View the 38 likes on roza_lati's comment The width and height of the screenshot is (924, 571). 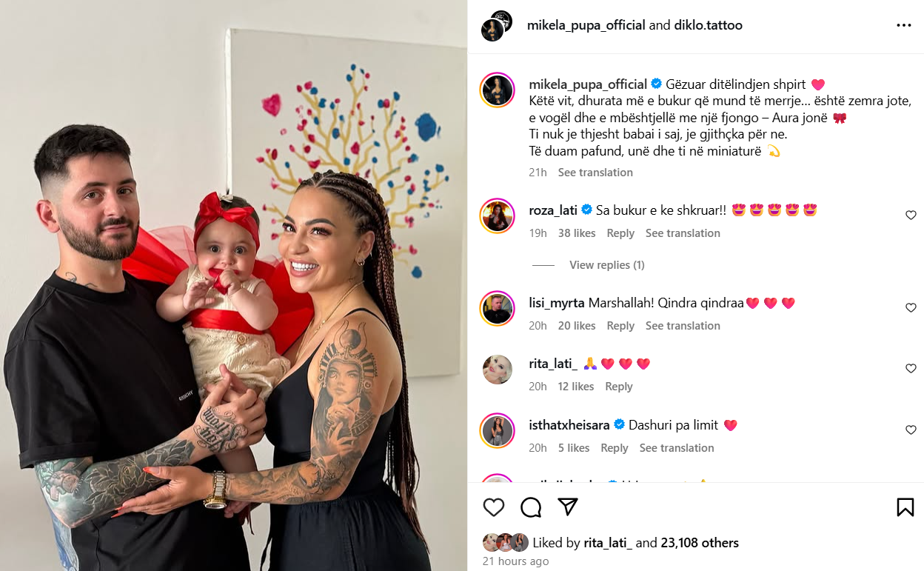[577, 233]
